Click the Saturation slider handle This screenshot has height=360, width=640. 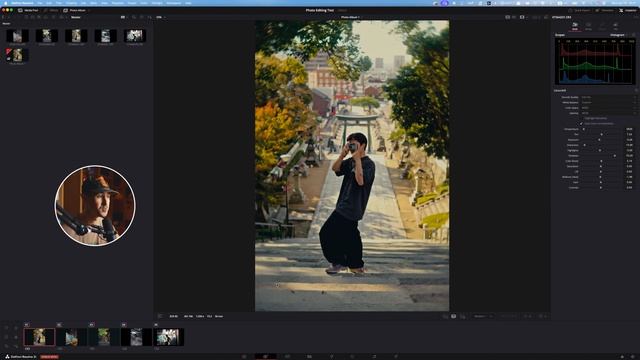[600, 166]
